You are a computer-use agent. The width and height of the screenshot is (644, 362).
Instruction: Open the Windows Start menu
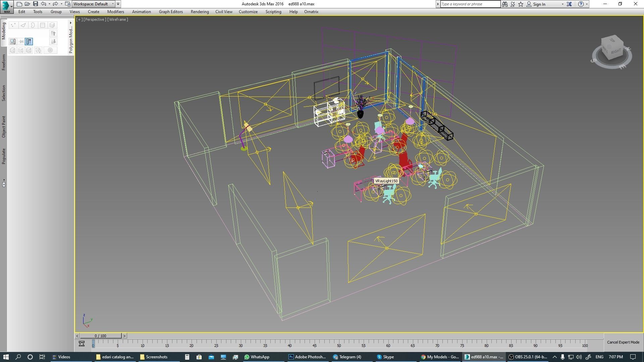[x=6, y=357]
